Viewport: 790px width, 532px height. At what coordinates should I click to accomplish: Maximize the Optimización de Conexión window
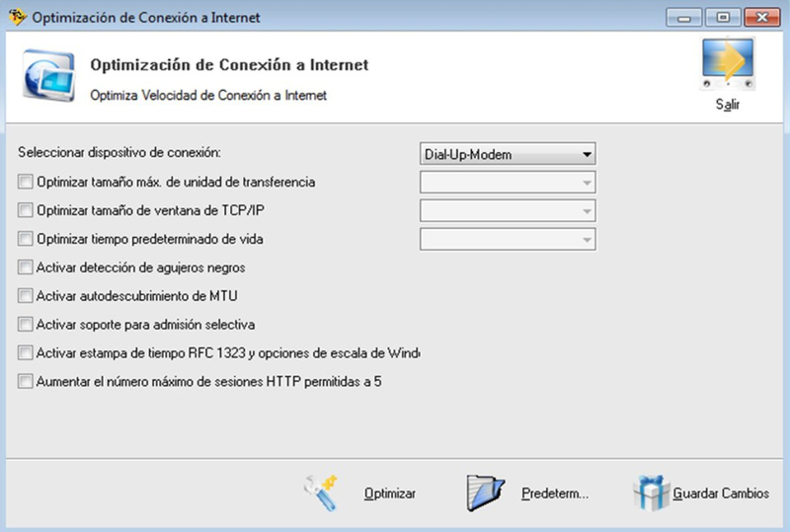click(x=723, y=18)
